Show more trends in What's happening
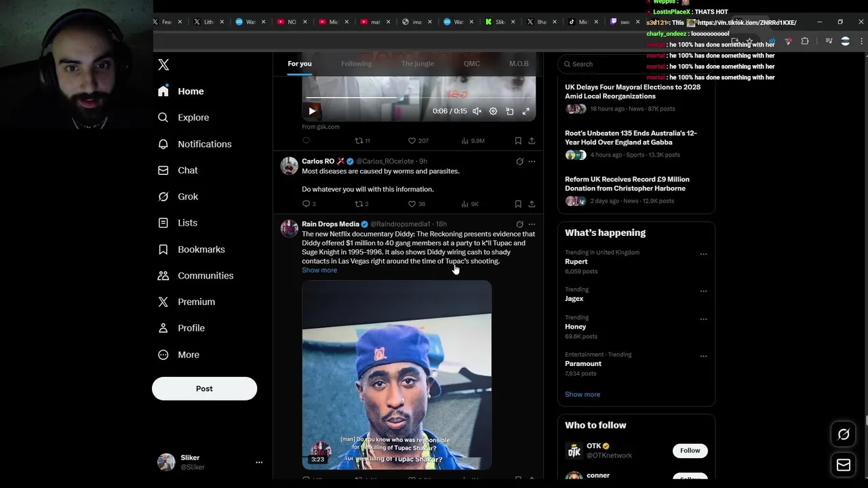868x488 pixels. tap(583, 394)
